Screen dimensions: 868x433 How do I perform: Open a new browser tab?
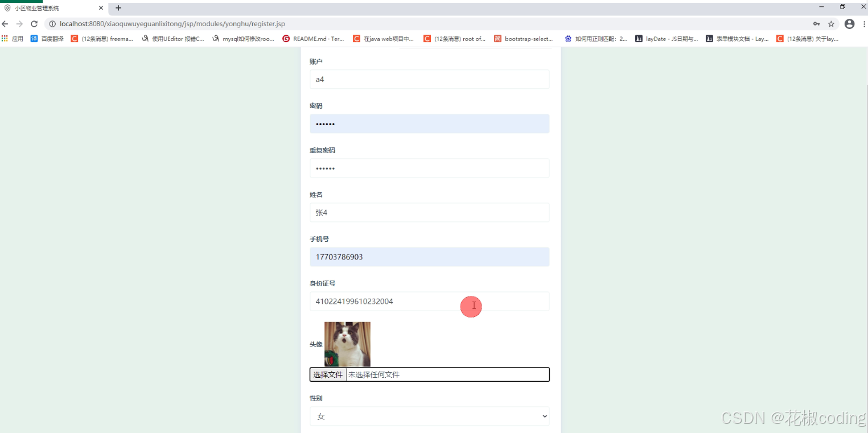coord(118,8)
